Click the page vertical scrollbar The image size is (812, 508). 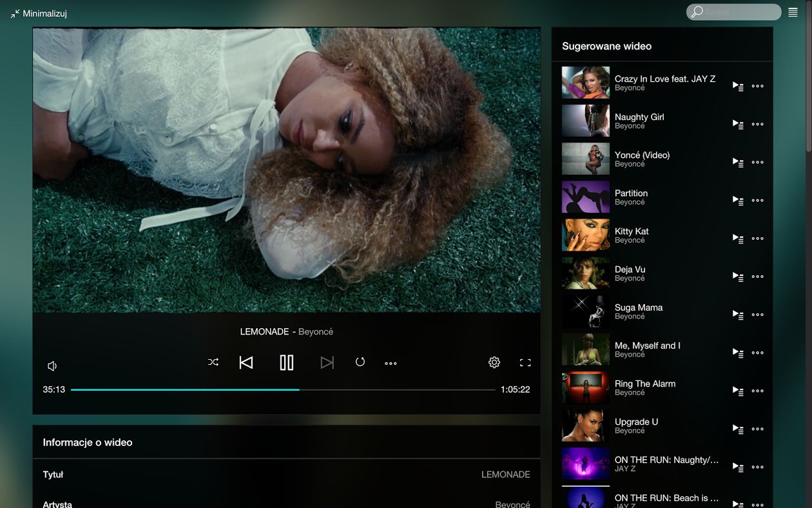coord(808,77)
